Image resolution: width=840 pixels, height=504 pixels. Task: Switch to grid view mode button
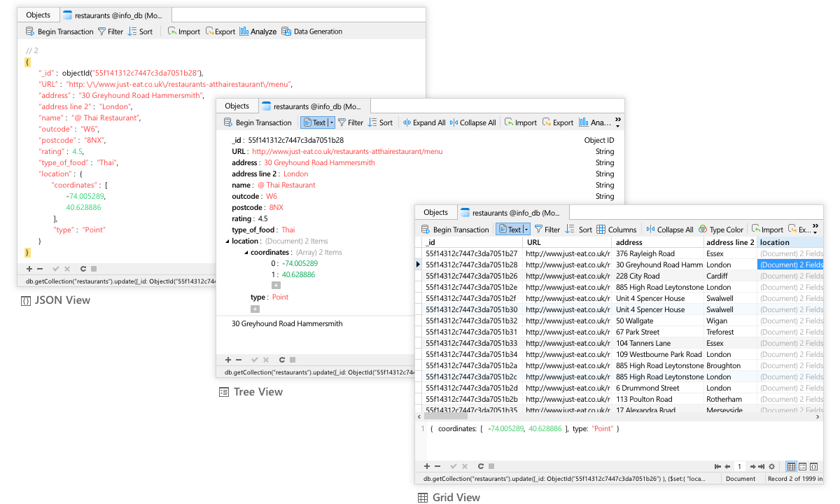tap(791, 466)
